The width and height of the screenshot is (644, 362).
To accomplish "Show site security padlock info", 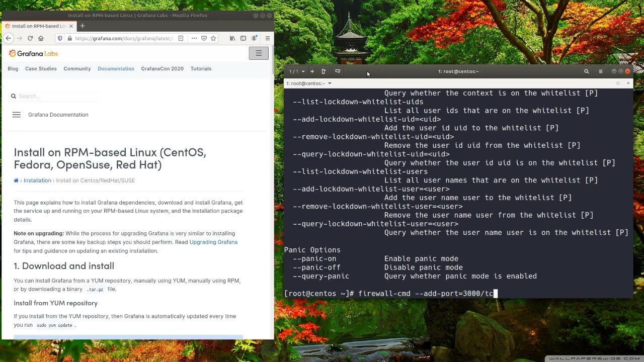I will click(69, 38).
